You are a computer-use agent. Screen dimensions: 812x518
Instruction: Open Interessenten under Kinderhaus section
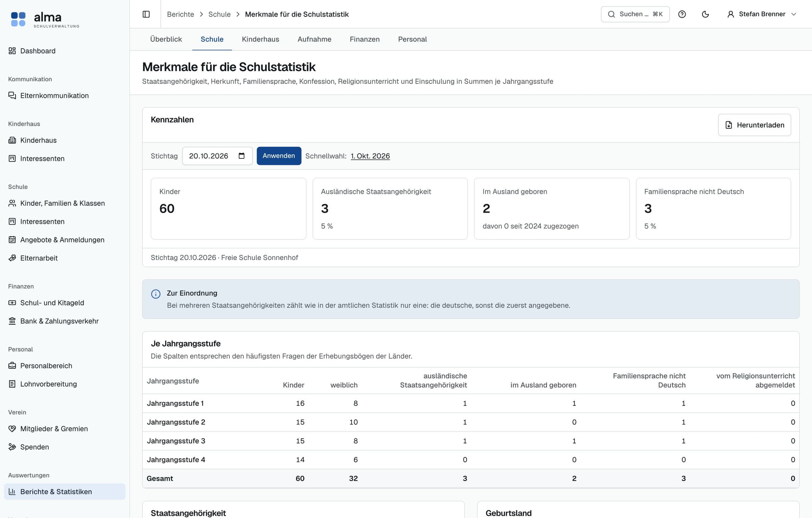[65, 158]
